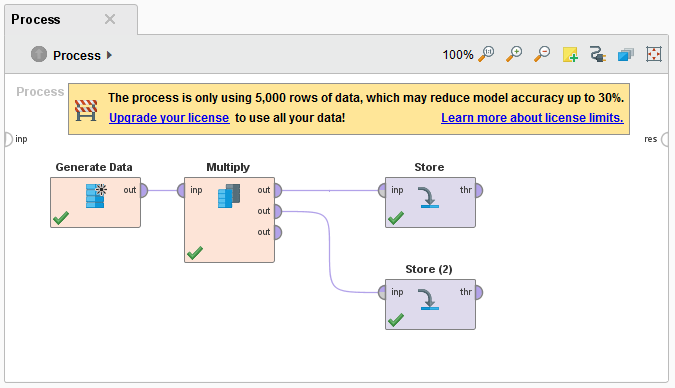Click the zoom reset to 100% magnifier icon
675x388 pixels.
click(x=486, y=54)
